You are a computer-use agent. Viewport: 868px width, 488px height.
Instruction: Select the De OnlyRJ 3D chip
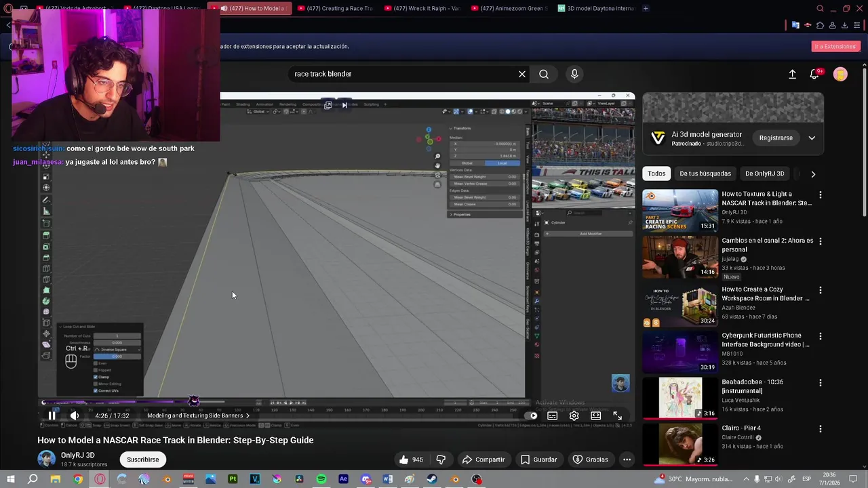pyautogui.click(x=764, y=174)
